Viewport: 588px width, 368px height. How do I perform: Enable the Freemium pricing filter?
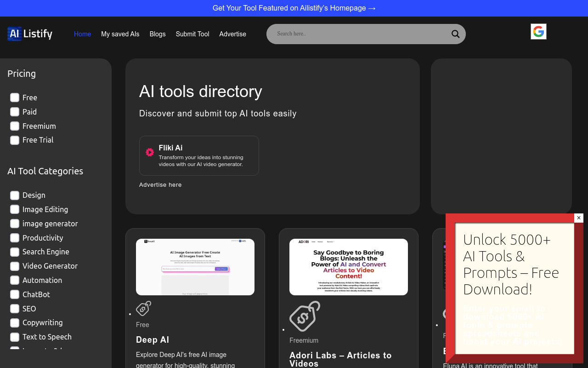pos(15,126)
